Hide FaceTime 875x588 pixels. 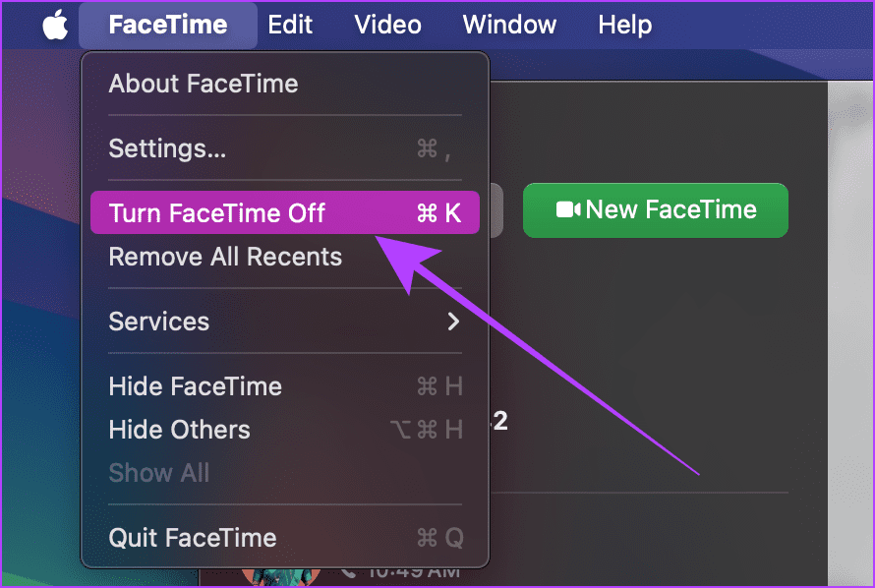point(195,386)
